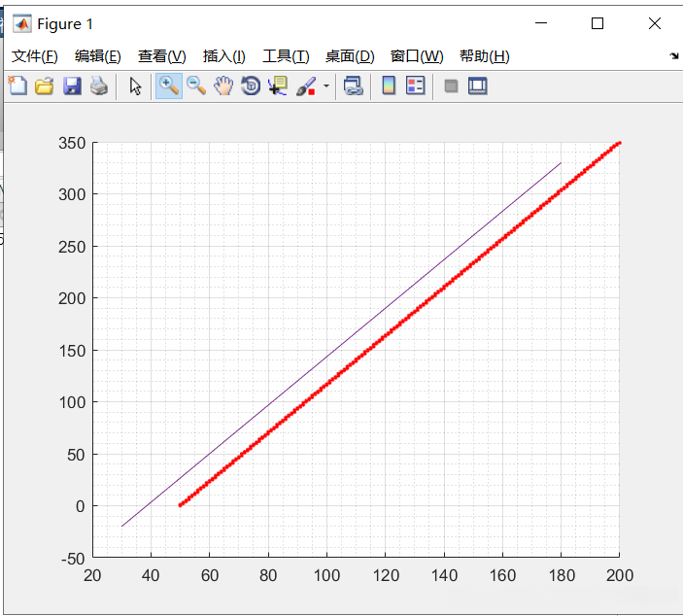Activate the Pan hand tool
Image resolution: width=683 pixels, height=616 pixels.
pyautogui.click(x=223, y=86)
